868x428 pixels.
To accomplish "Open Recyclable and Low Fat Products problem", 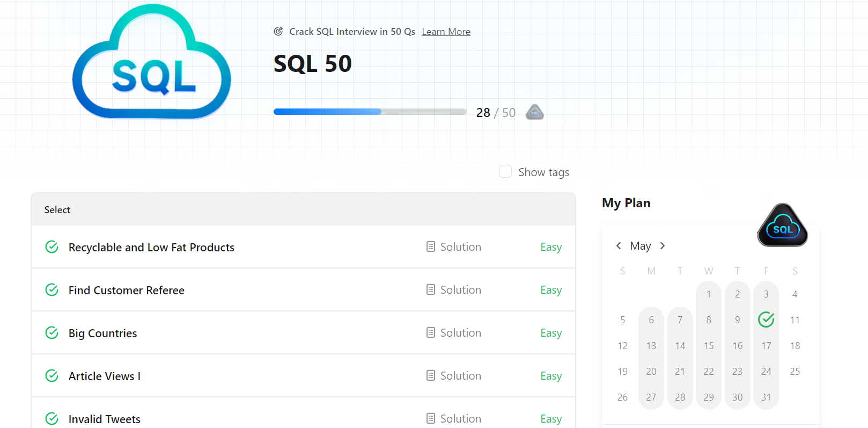I will (x=151, y=247).
